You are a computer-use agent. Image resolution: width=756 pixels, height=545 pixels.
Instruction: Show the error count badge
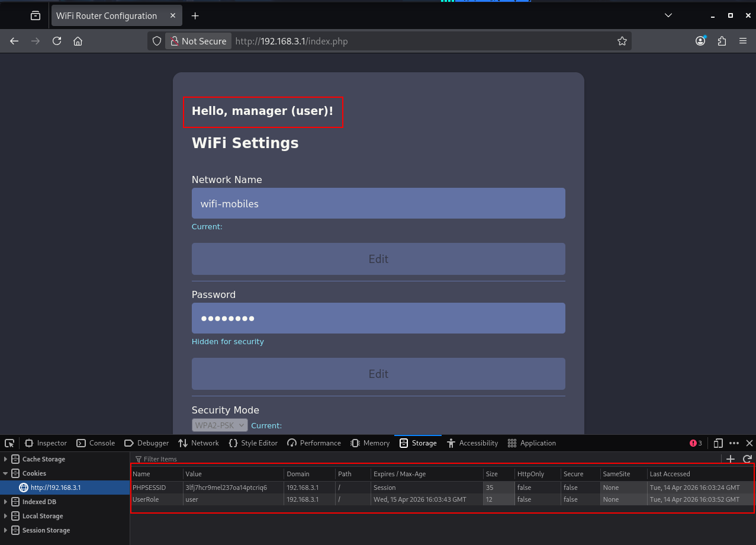(x=696, y=443)
